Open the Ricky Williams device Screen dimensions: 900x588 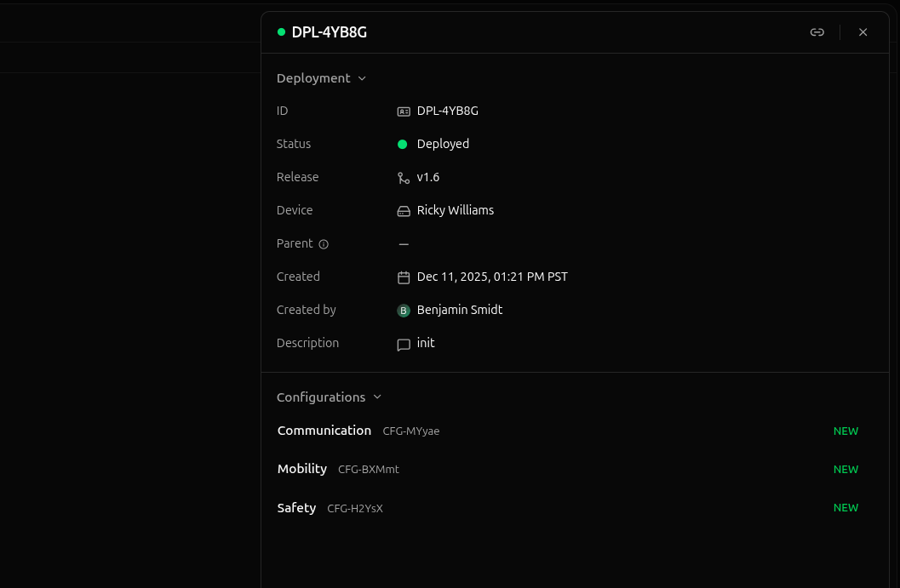455,210
